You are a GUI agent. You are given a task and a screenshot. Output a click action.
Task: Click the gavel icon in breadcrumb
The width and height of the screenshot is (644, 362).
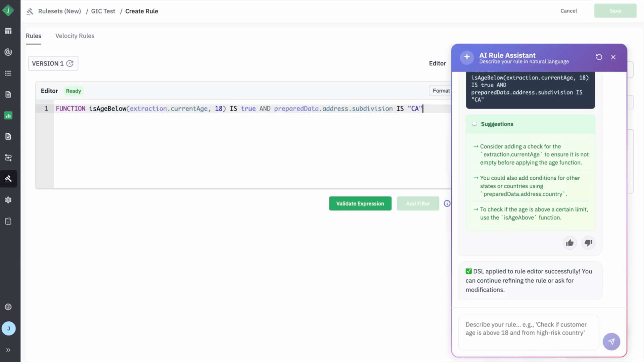(x=30, y=11)
